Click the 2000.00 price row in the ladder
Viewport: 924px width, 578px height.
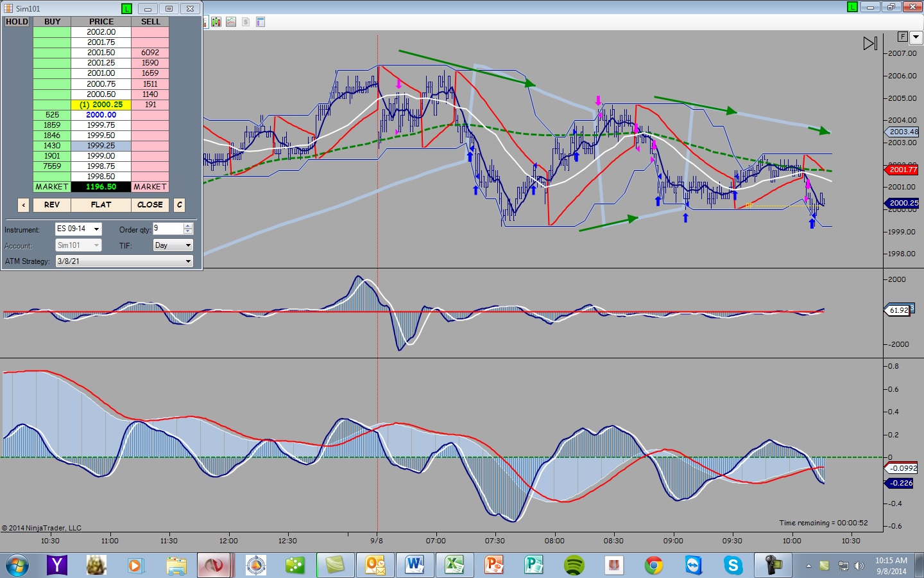(101, 115)
